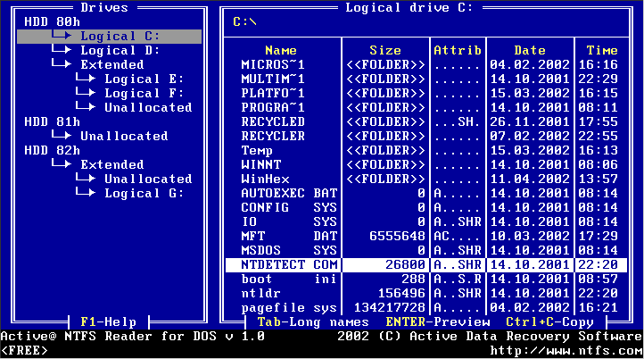
Task: Select Logical G: drive
Action: pos(144,193)
